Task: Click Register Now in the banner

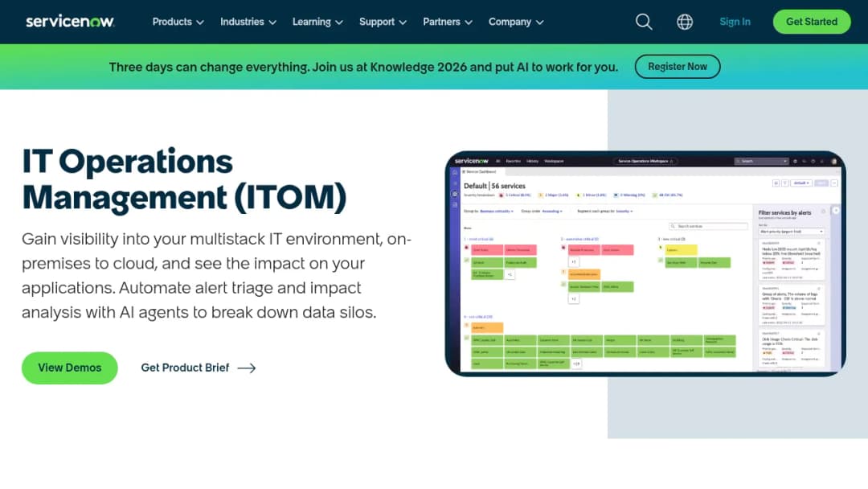Action: pos(678,67)
